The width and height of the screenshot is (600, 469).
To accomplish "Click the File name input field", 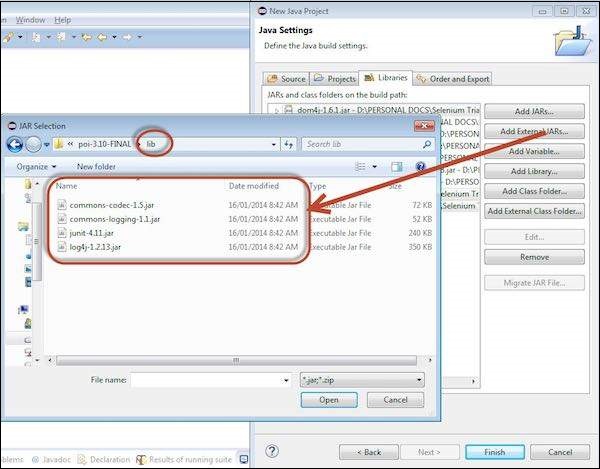I will coord(206,380).
